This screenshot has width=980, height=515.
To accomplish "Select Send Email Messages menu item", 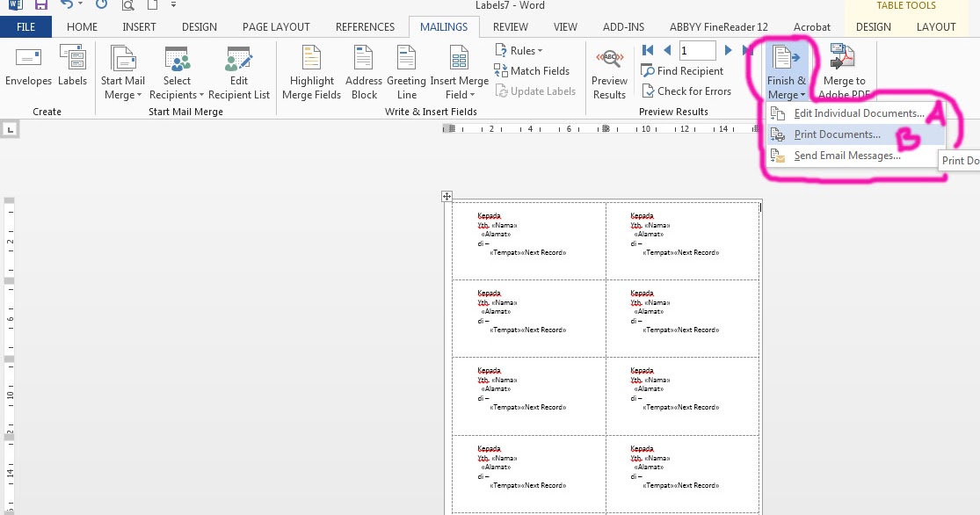I will (x=855, y=156).
